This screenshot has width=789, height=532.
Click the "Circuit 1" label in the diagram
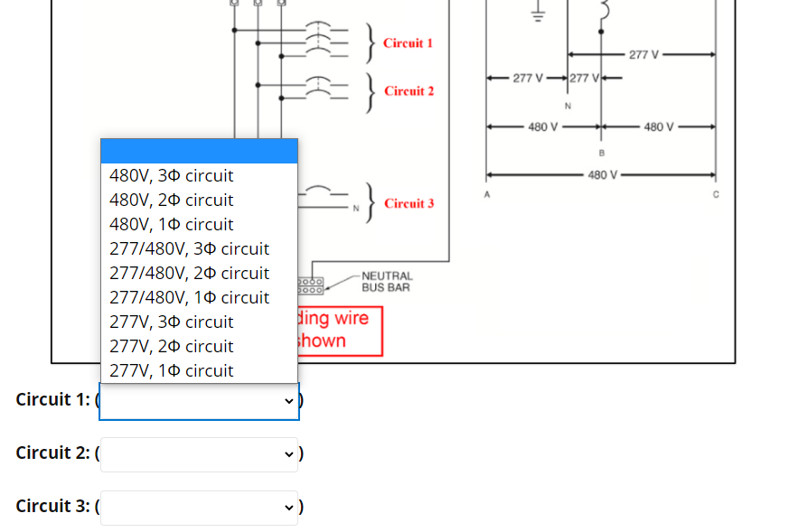(407, 42)
